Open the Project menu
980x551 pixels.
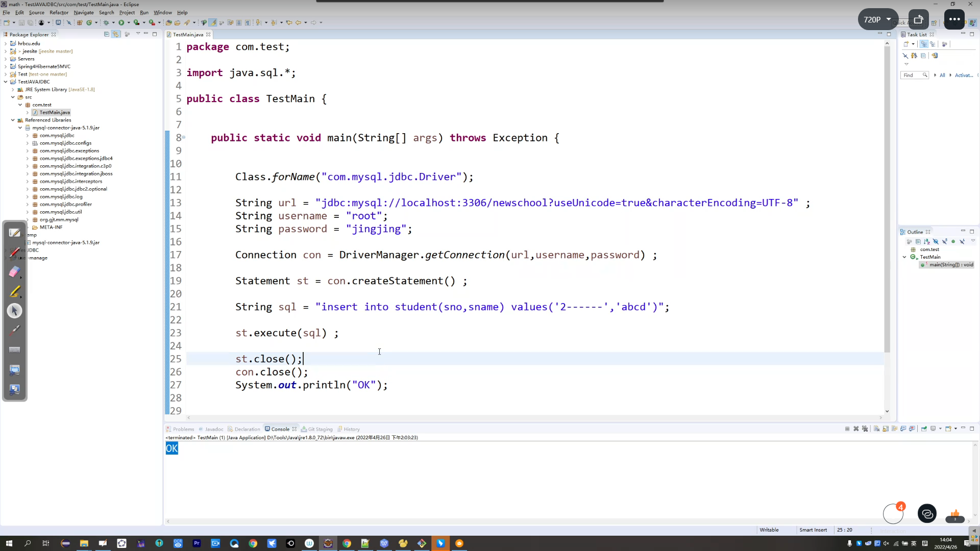click(127, 12)
